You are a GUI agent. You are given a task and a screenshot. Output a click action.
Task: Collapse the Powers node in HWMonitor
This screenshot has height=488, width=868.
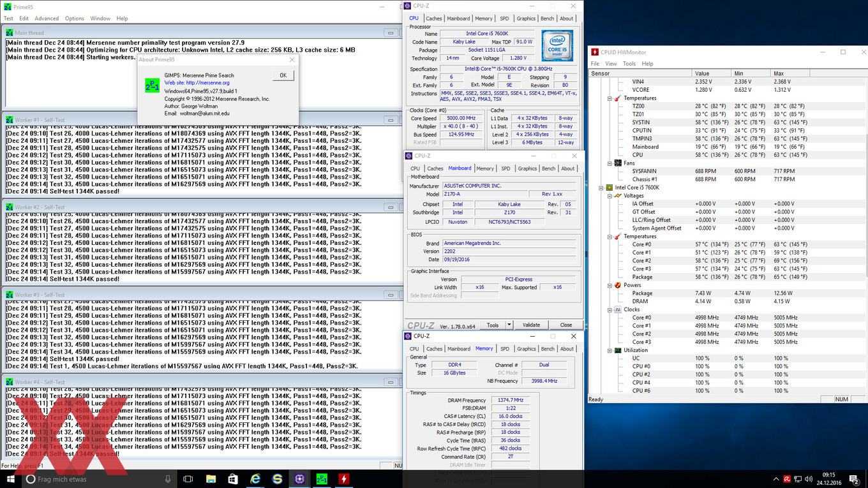click(610, 285)
